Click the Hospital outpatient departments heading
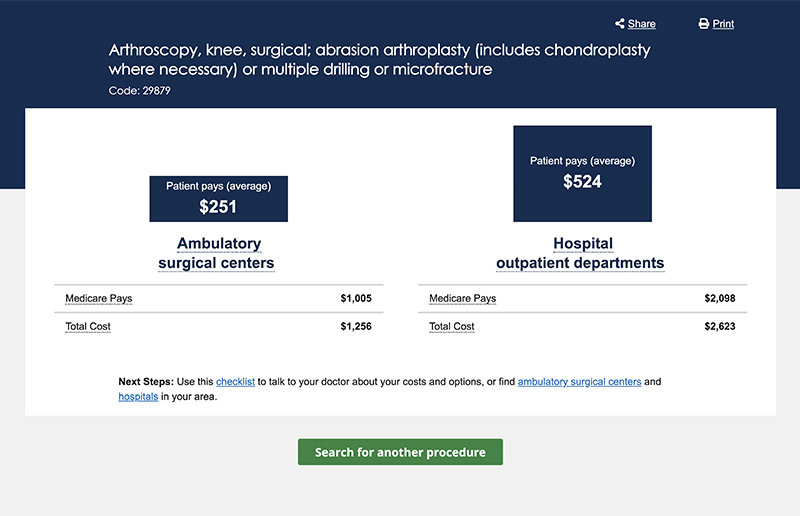Viewport: 800px width, 516px height. (x=580, y=253)
